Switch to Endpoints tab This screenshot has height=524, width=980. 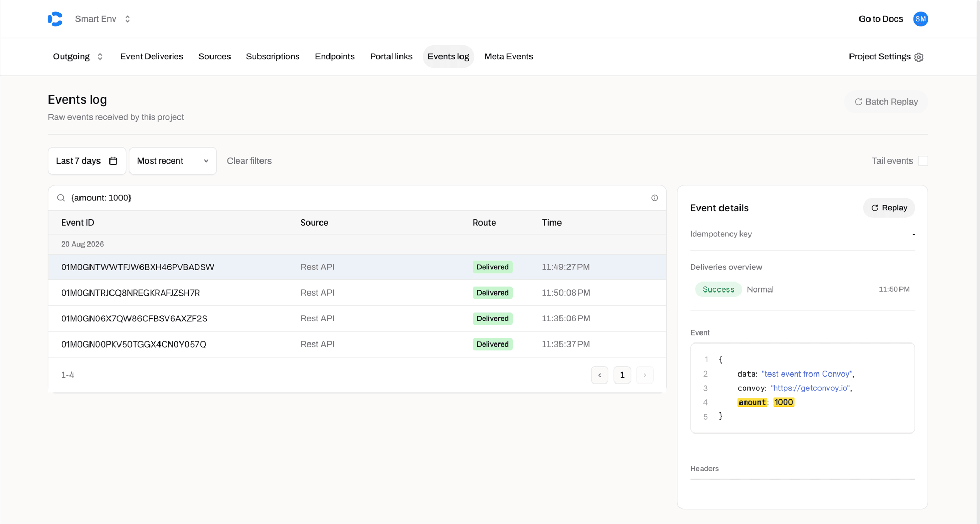click(335, 57)
